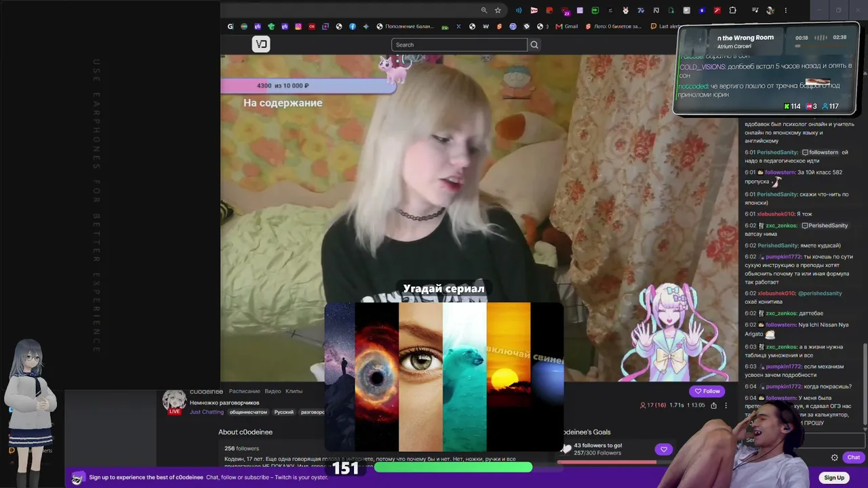The width and height of the screenshot is (868, 488).
Task: Send message with the Chat button
Action: coord(853,457)
